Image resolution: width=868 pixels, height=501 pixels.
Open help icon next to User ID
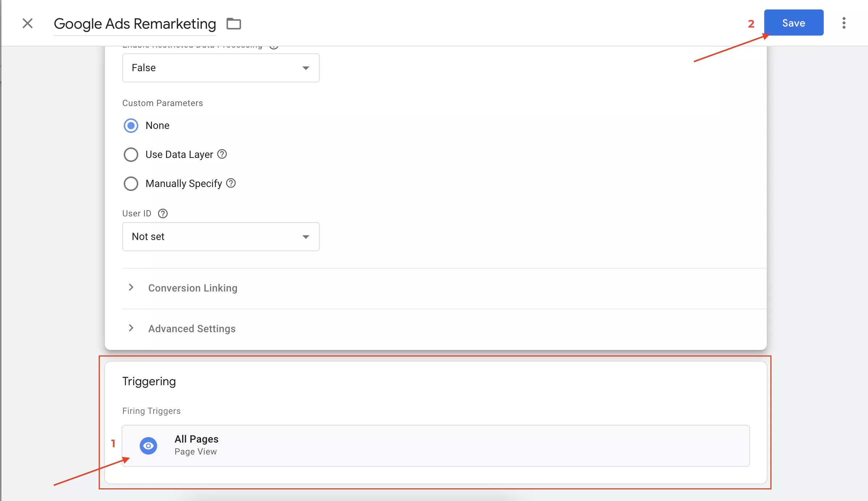tap(163, 213)
